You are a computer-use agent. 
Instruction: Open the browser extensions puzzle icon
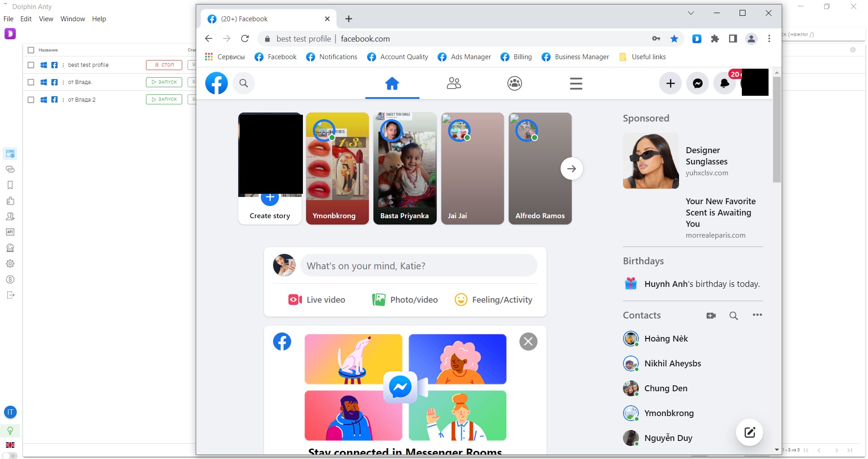coord(715,39)
